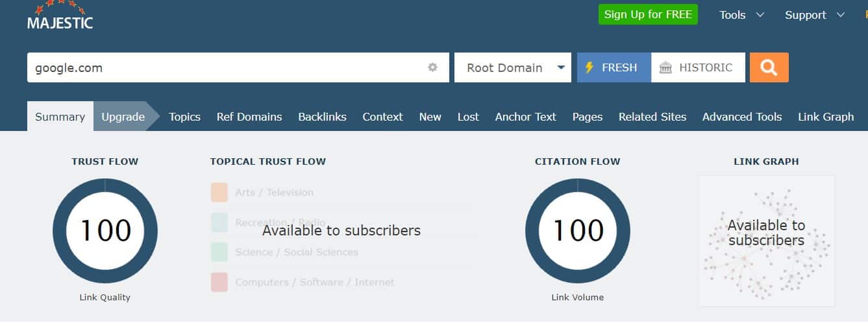
Task: Open the Backlinks tab
Action: 322,117
